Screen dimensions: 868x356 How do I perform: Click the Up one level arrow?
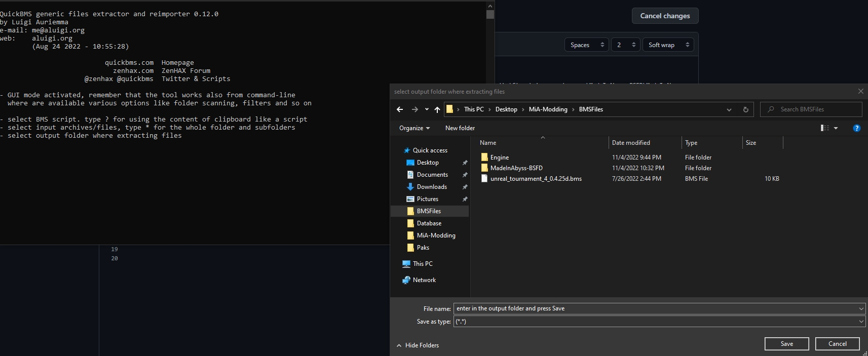437,109
